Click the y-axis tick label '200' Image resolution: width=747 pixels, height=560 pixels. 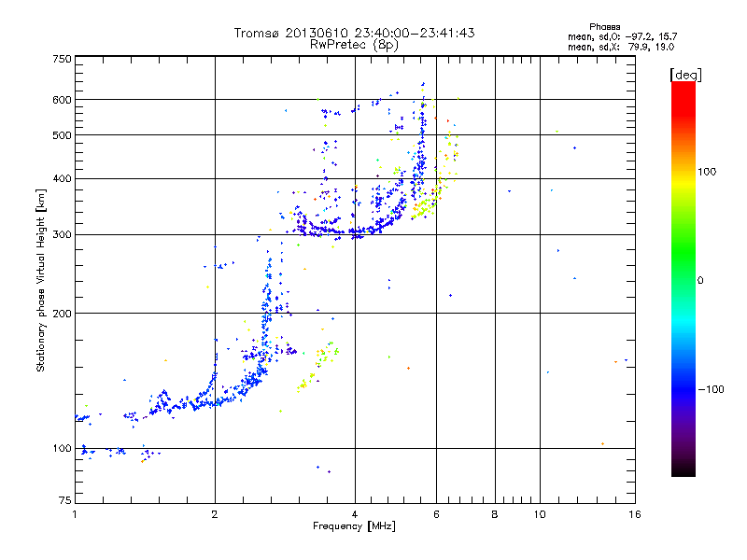(x=62, y=314)
